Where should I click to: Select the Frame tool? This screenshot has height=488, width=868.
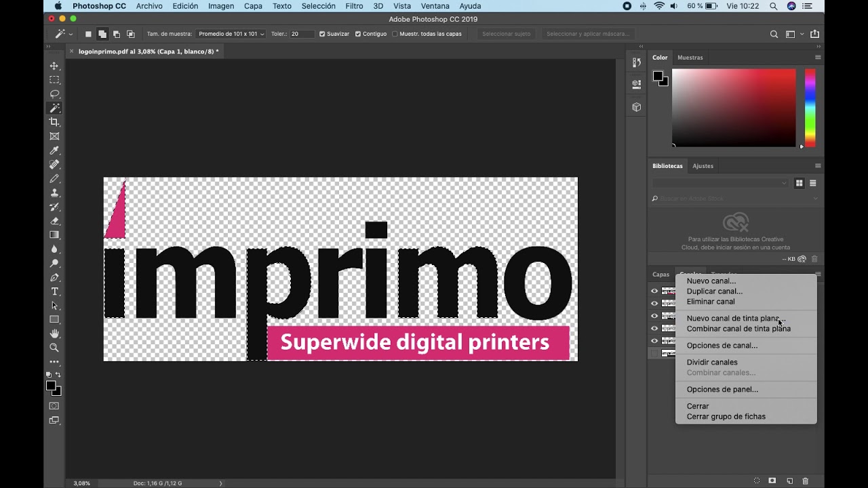coord(54,136)
